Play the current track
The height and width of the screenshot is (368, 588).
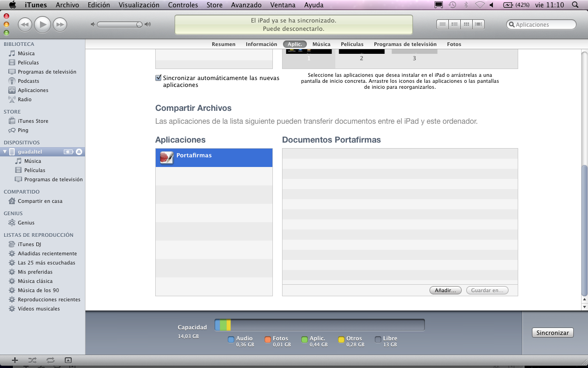(x=43, y=24)
